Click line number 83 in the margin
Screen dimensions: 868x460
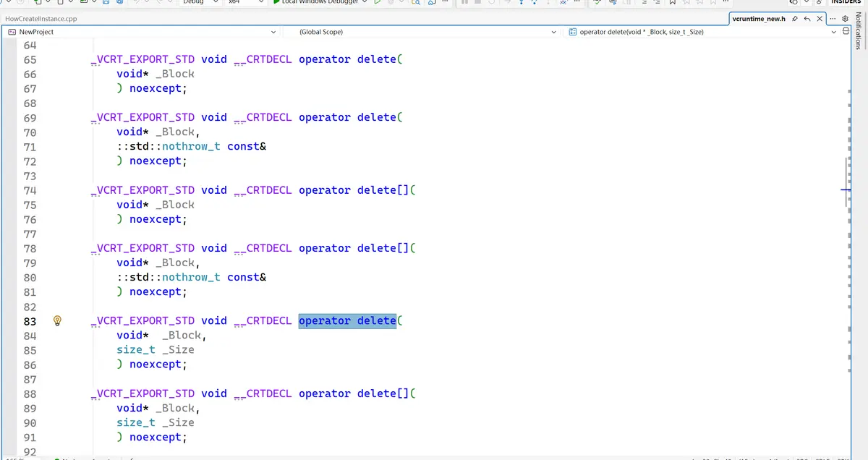click(30, 320)
